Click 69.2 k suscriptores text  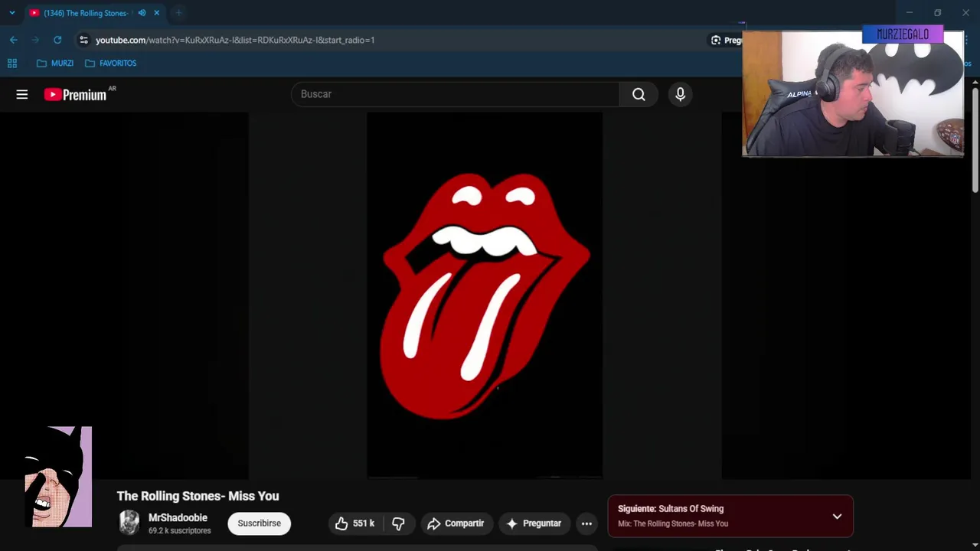[x=179, y=531]
